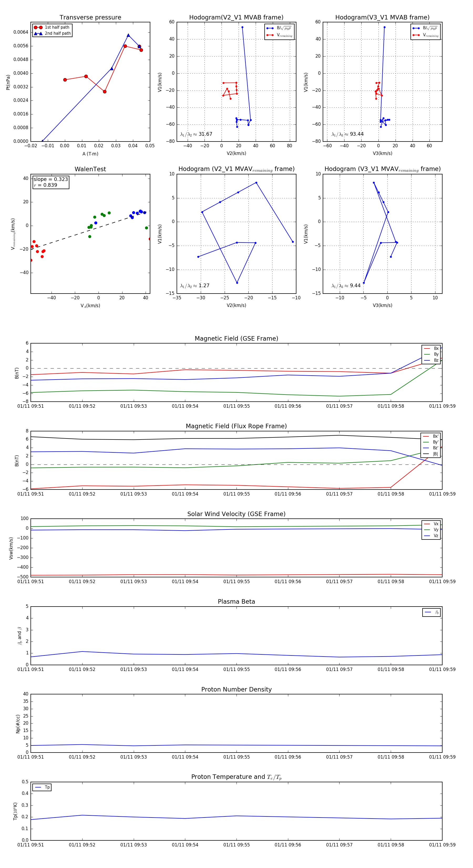The image size is (473, 868).
Task: Click the blue triangle peak in Transverse pressure
Action: click(x=128, y=35)
